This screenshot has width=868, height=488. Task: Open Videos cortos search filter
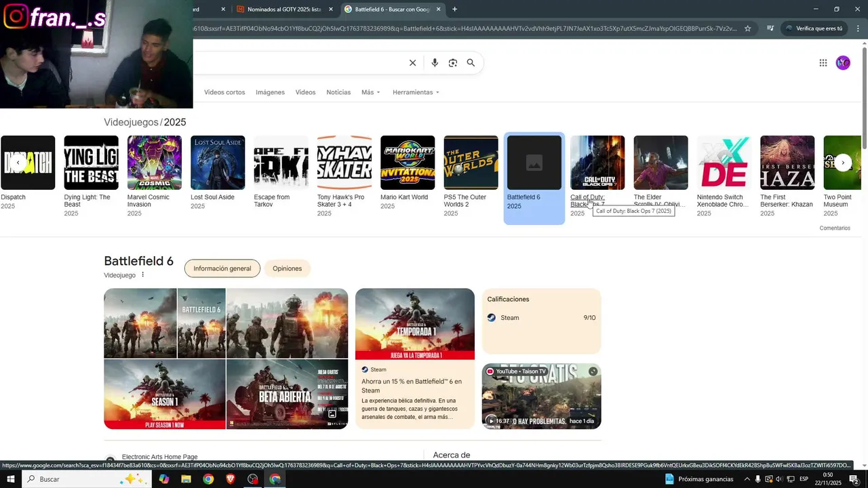[x=224, y=92]
